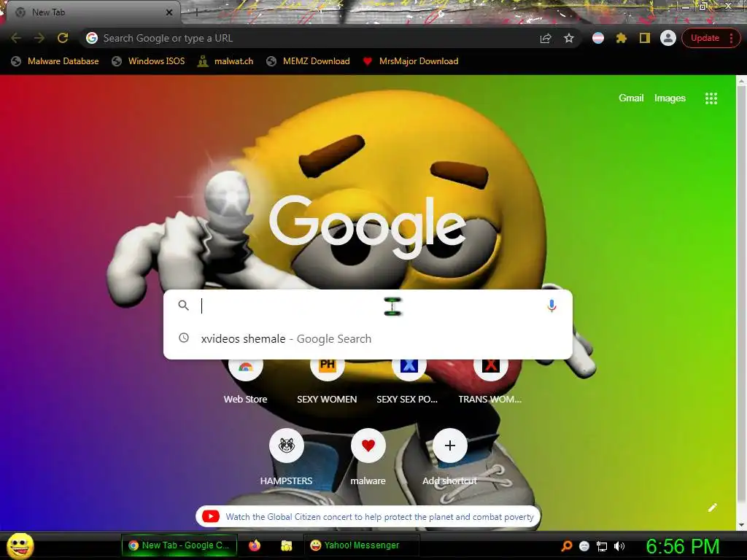Open the MrsMajor Download bookmark
This screenshot has width=747, height=560.
[411, 61]
